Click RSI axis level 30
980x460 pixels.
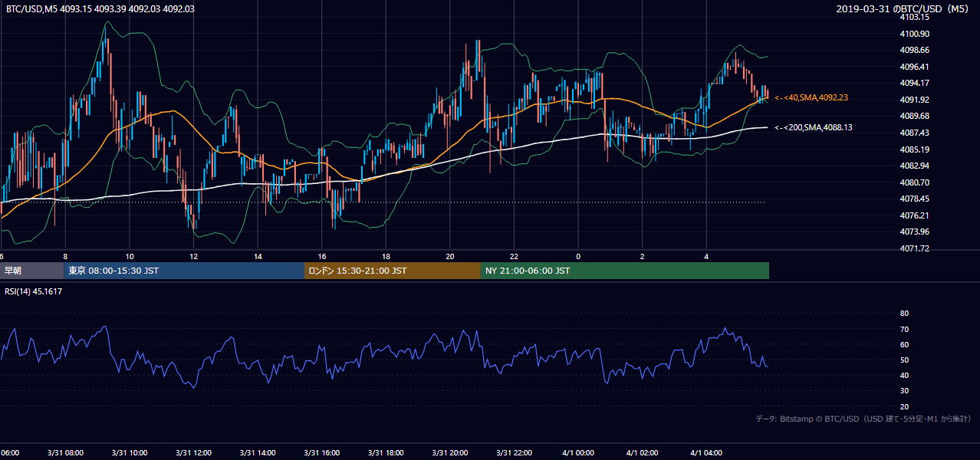tap(904, 391)
